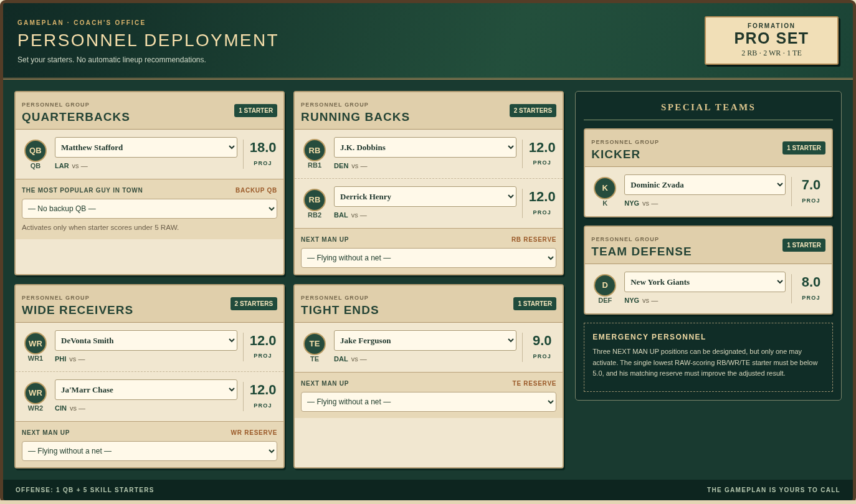Click the Special Teams heading
Screen dimensions: 856x504
click(708, 107)
